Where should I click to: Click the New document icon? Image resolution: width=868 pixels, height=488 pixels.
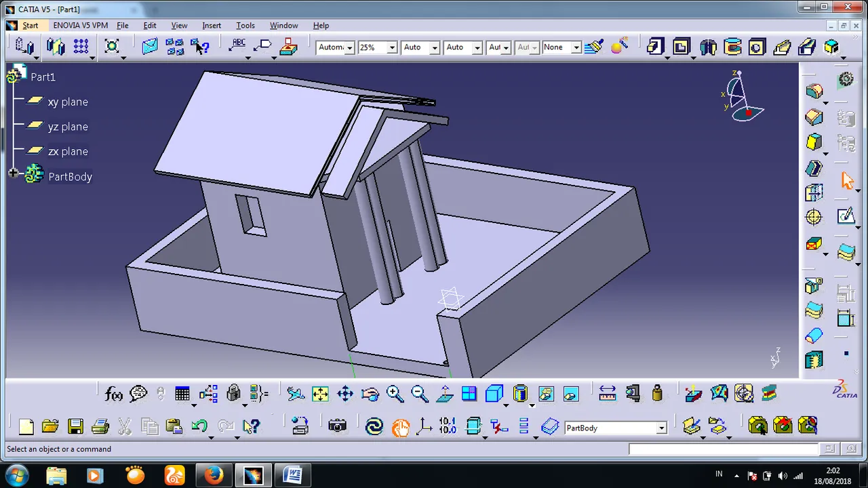pyautogui.click(x=26, y=426)
